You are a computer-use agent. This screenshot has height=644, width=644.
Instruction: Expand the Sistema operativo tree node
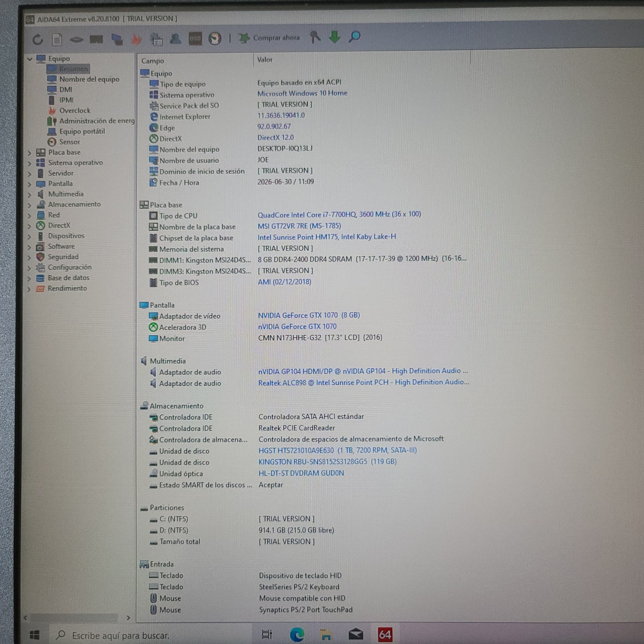29,163
